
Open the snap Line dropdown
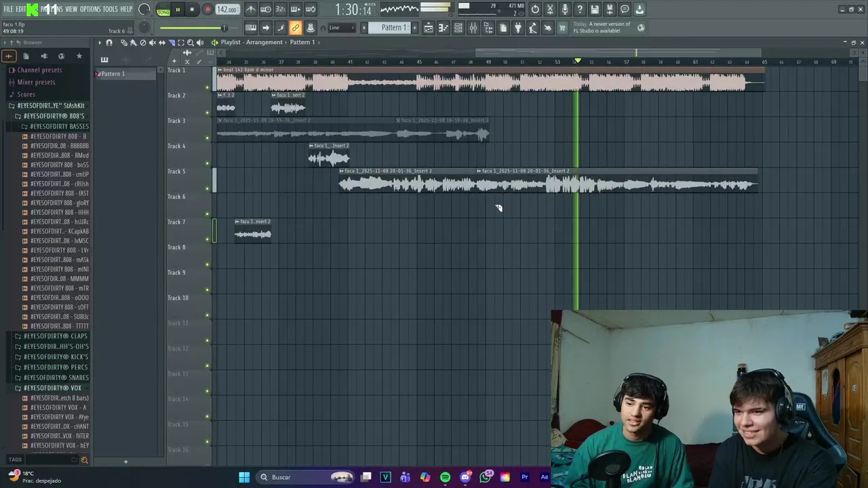coord(342,28)
